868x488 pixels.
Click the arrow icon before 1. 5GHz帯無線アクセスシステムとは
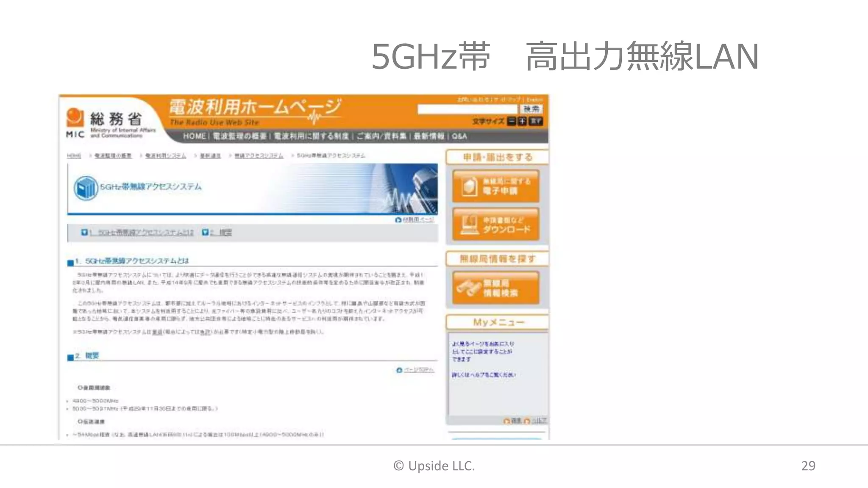[x=84, y=232]
